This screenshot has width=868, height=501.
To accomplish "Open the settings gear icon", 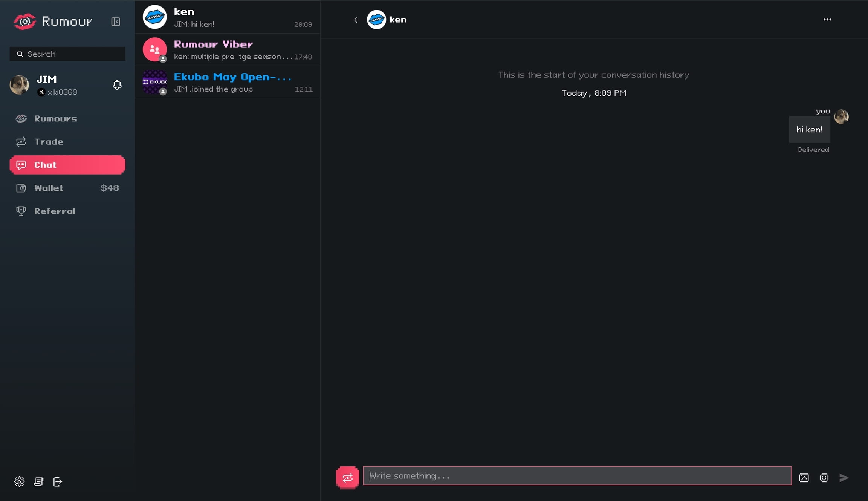I will pos(19,481).
